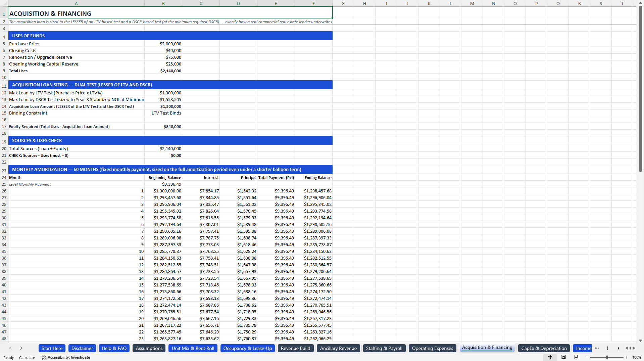Add a new sheet with plus icon
This screenshot has width=644, height=361.
pyautogui.click(x=607, y=348)
